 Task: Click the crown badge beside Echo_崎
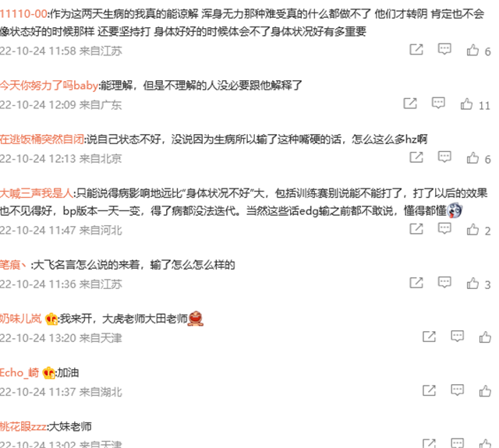[49, 372]
